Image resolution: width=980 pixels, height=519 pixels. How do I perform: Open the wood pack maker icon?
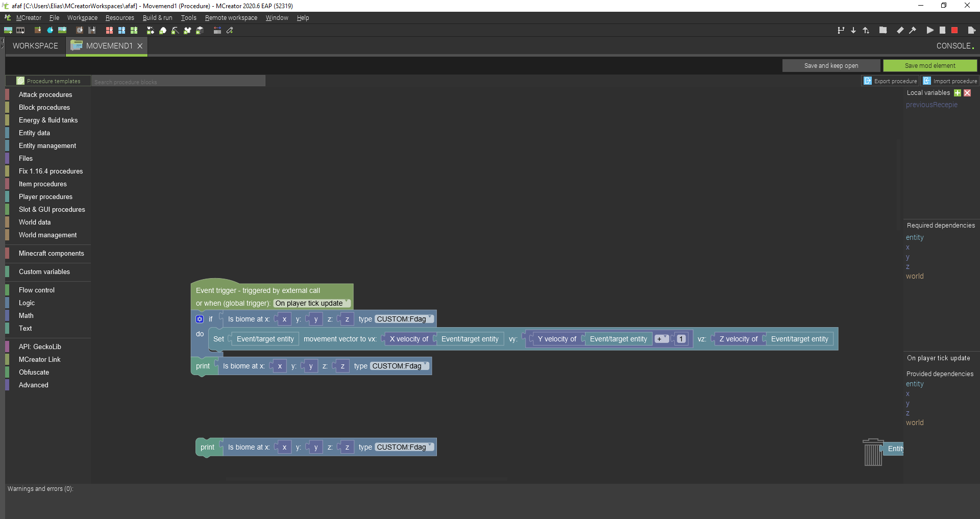pos(200,30)
